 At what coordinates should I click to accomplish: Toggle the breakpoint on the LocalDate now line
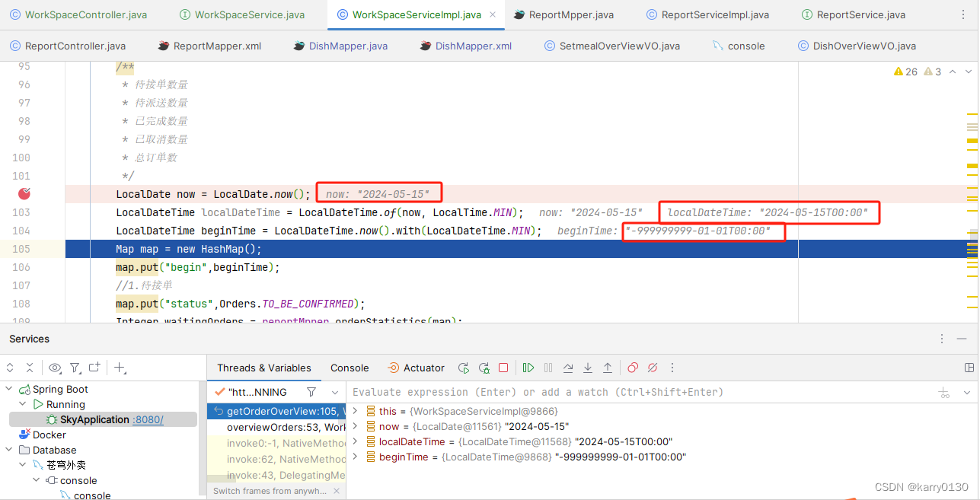pyautogui.click(x=24, y=194)
